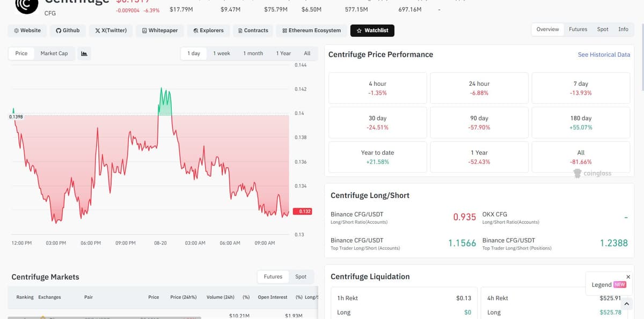Click the Centrifuge logo icon

pyautogui.click(x=26, y=5)
